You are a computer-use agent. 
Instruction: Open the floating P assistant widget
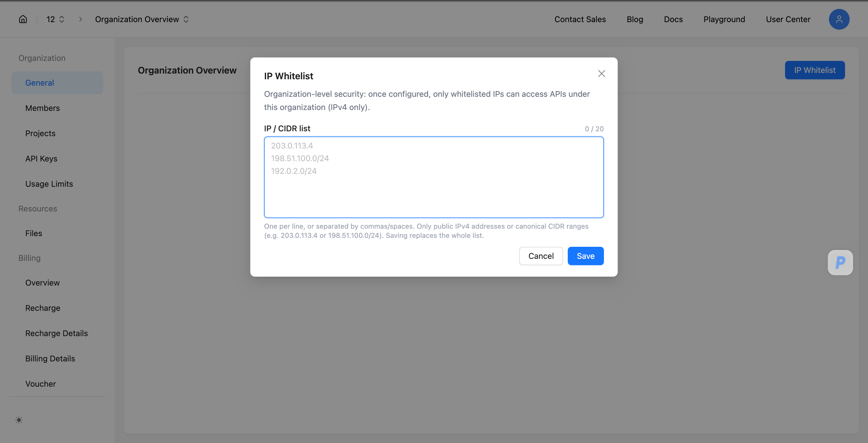click(840, 262)
